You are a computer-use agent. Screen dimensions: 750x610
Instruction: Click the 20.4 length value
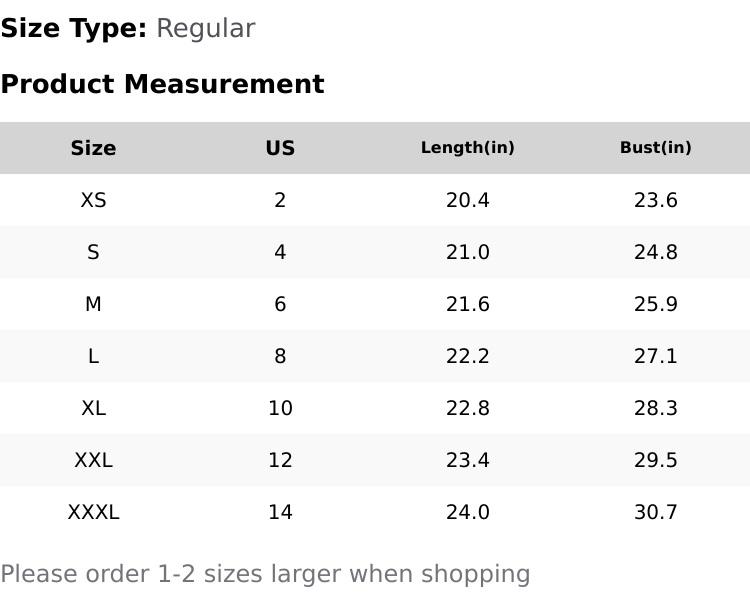[467, 200]
